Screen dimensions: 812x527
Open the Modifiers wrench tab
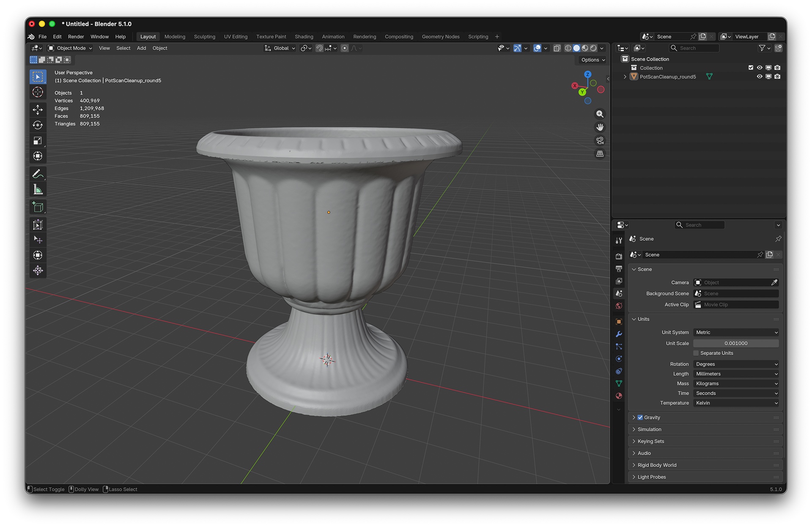click(x=619, y=334)
